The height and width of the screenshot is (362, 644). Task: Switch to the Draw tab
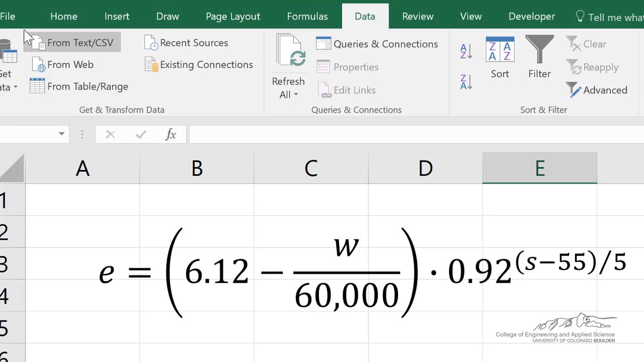[x=168, y=17]
